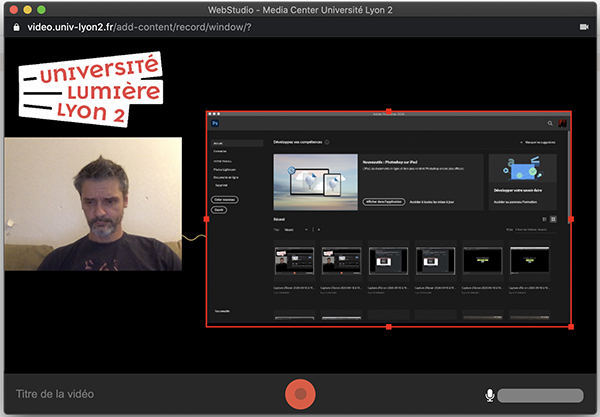This screenshot has height=417, width=600.
Task: Open the last recent thumbnail in first row
Action: click(530, 261)
